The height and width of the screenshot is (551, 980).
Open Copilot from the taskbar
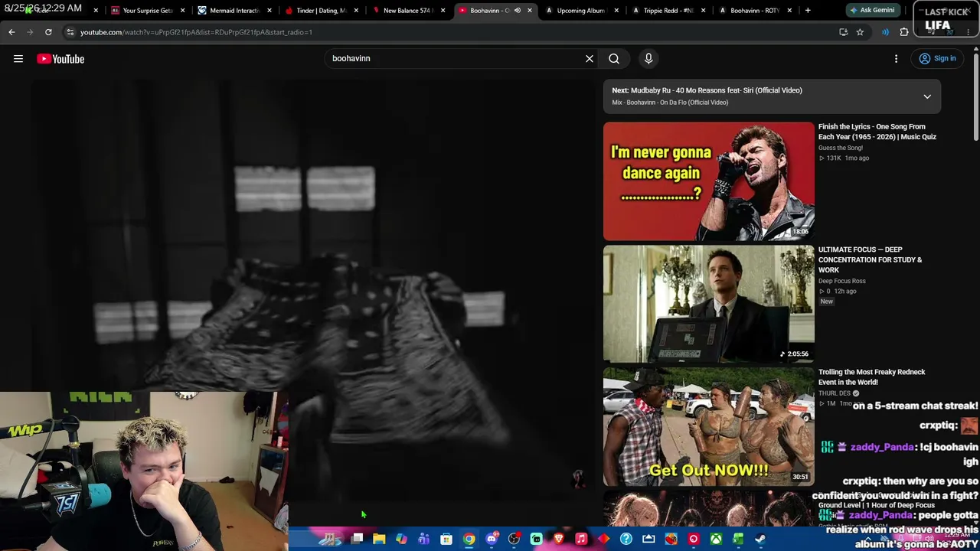401,539
